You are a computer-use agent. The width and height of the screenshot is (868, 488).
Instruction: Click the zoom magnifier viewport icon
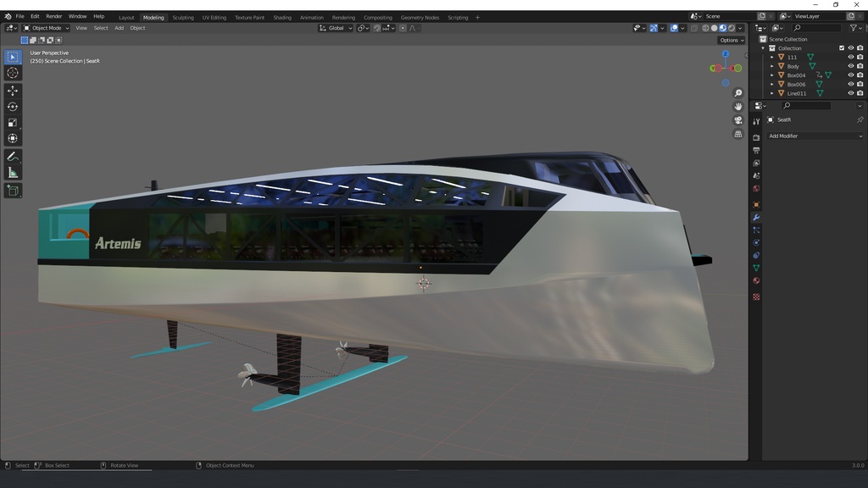click(x=738, y=93)
